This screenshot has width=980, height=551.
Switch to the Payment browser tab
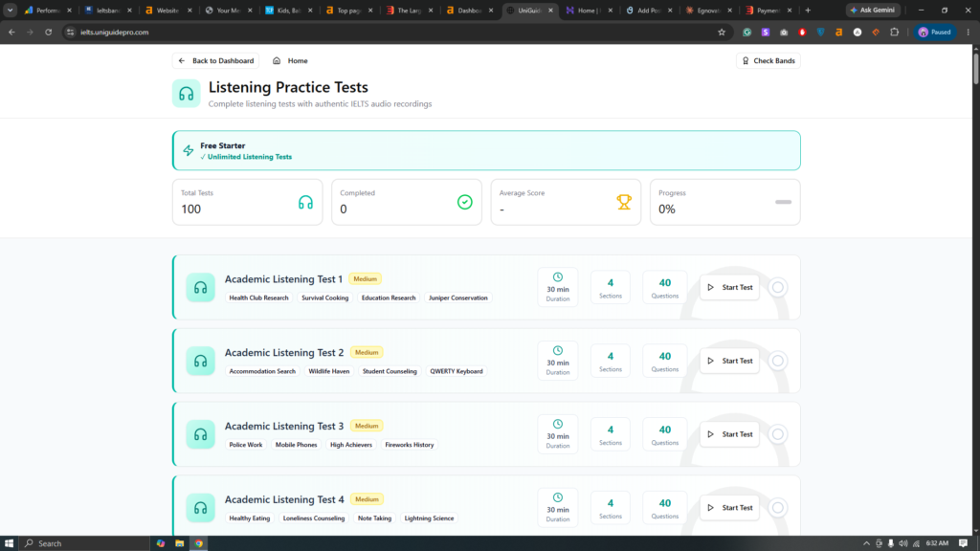click(768, 10)
